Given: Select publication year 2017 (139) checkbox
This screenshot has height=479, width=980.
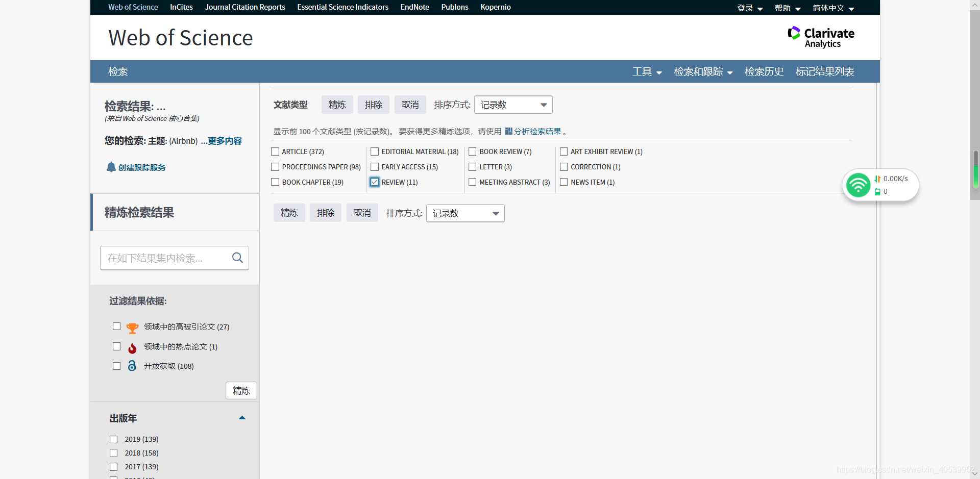Looking at the screenshot, I should tap(113, 467).
